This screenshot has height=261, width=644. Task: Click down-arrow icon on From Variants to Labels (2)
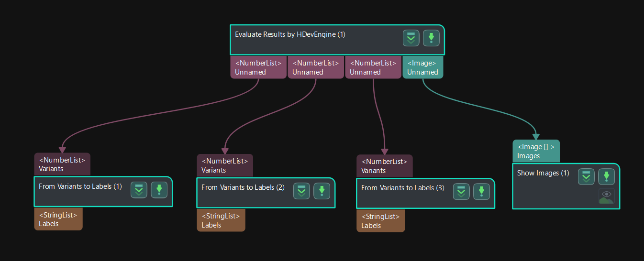click(322, 191)
